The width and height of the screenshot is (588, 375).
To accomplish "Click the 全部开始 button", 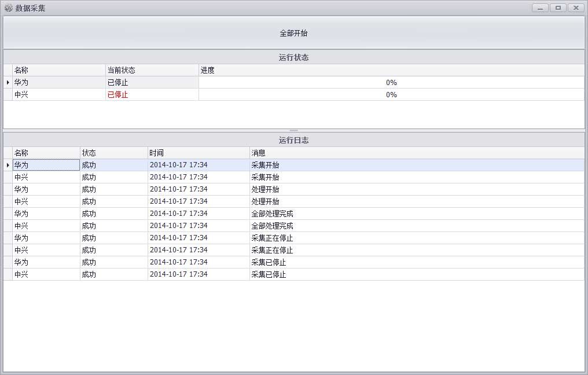I will coord(293,33).
